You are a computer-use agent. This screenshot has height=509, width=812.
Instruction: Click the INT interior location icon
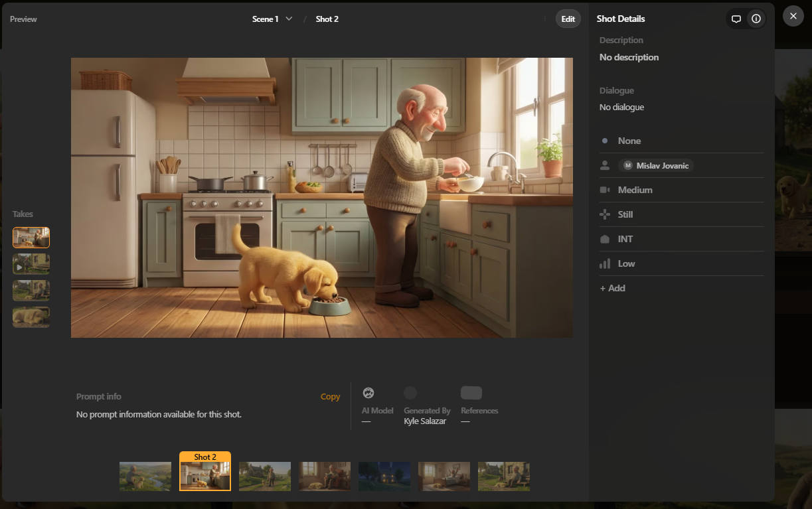(605, 238)
